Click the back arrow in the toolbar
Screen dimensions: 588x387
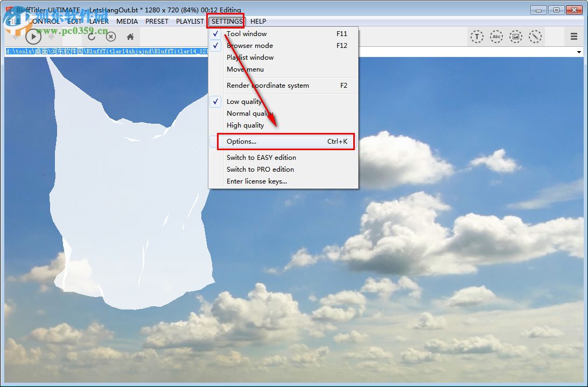click(x=15, y=37)
